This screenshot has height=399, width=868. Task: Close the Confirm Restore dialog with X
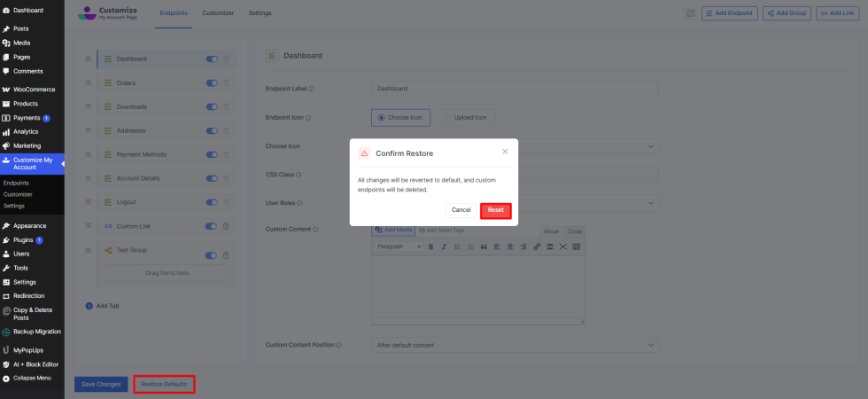point(505,152)
